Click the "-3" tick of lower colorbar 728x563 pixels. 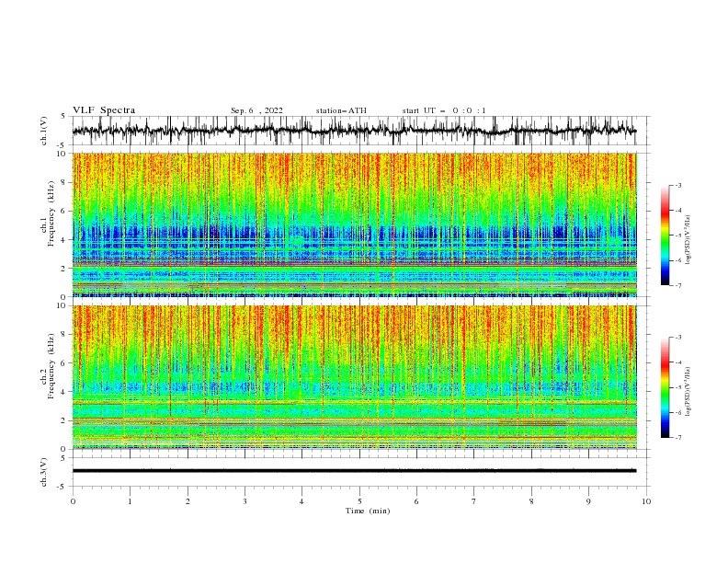coord(677,338)
